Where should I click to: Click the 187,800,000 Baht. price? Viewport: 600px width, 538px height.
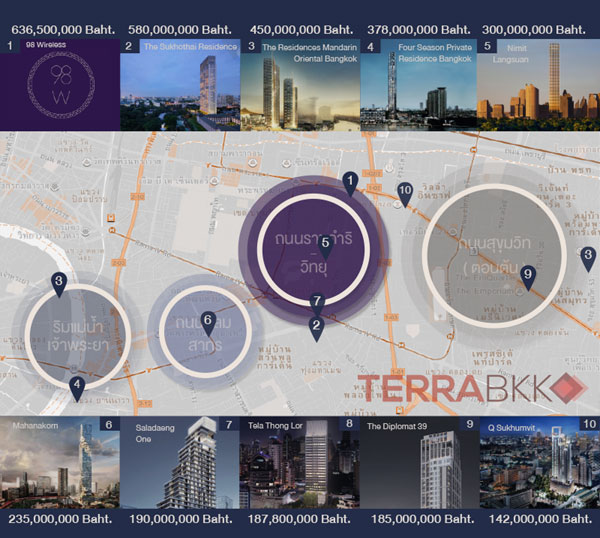tap(299, 519)
